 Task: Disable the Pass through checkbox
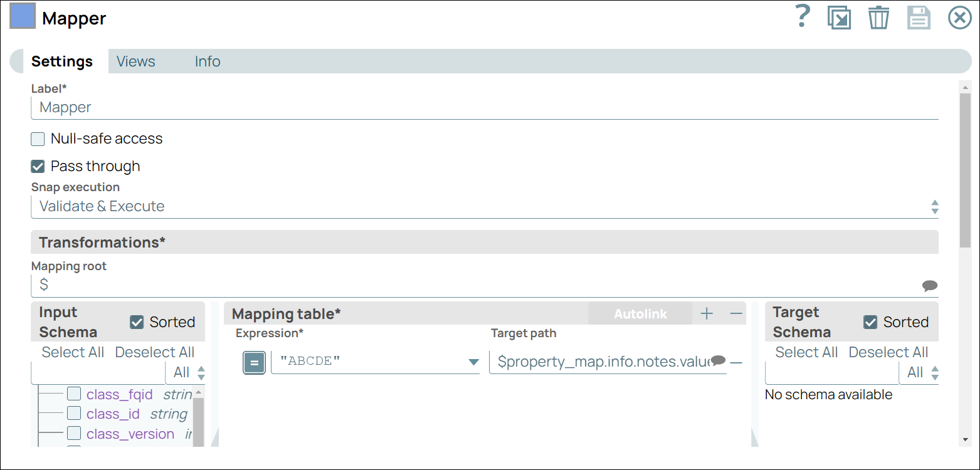click(37, 166)
